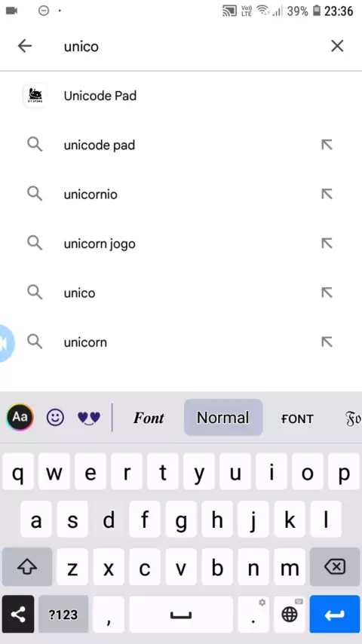Fill query with 'unicornio' arrow icon
The image size is (362, 644).
(x=327, y=195)
